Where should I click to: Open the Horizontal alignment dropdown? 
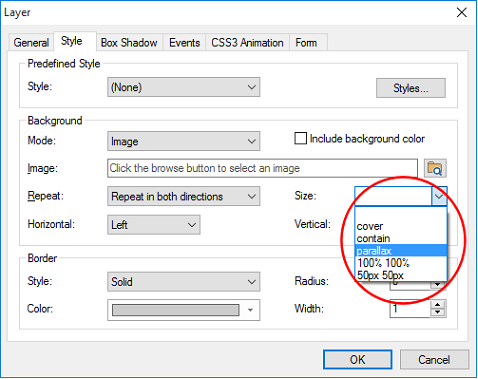coord(154,225)
